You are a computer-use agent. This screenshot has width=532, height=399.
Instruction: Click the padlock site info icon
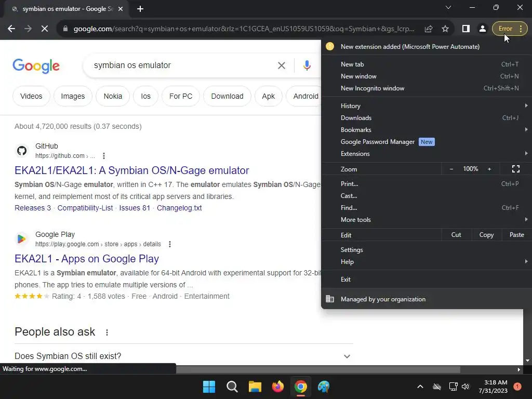click(x=65, y=29)
